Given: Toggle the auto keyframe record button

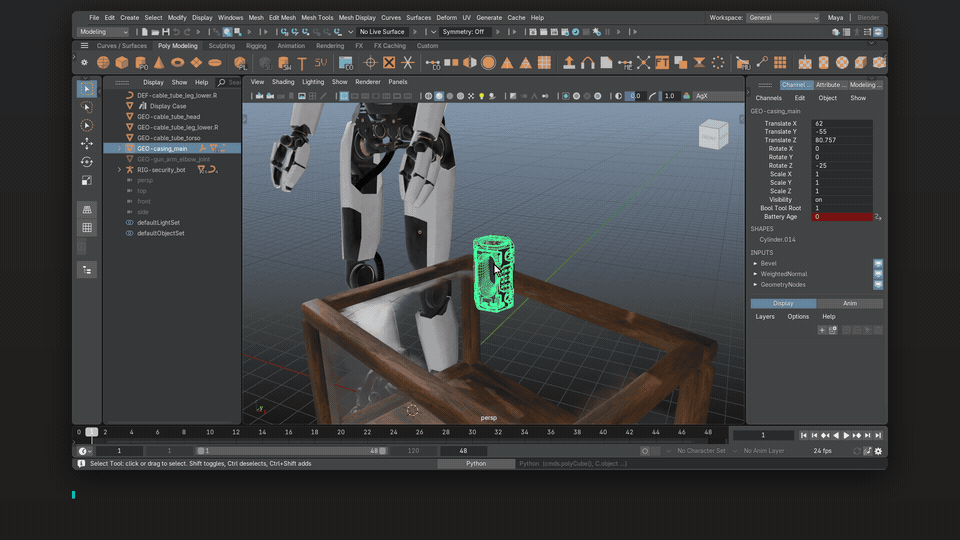Looking at the screenshot, I should pos(645,451).
